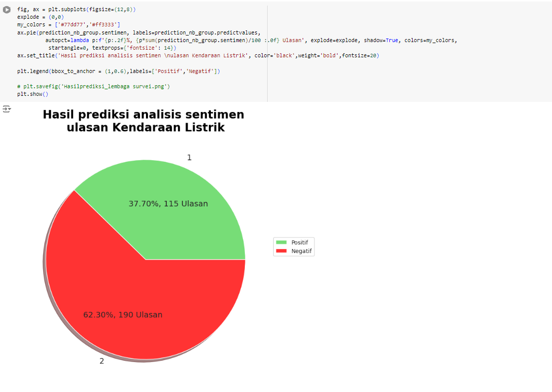This screenshot has height=392, width=552.
Task: Click the autopct=lambda code line
Action: pyautogui.click(x=251, y=40)
